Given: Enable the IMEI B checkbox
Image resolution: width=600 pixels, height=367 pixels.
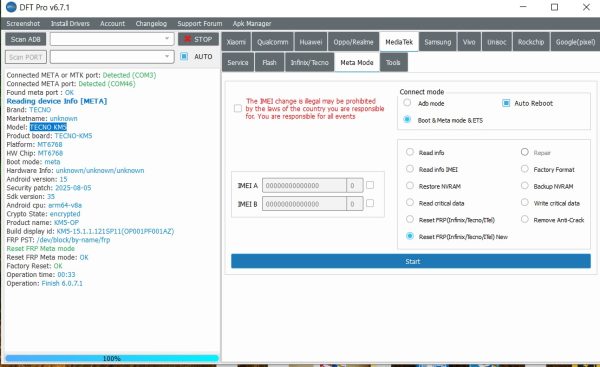Looking at the screenshot, I should point(370,203).
